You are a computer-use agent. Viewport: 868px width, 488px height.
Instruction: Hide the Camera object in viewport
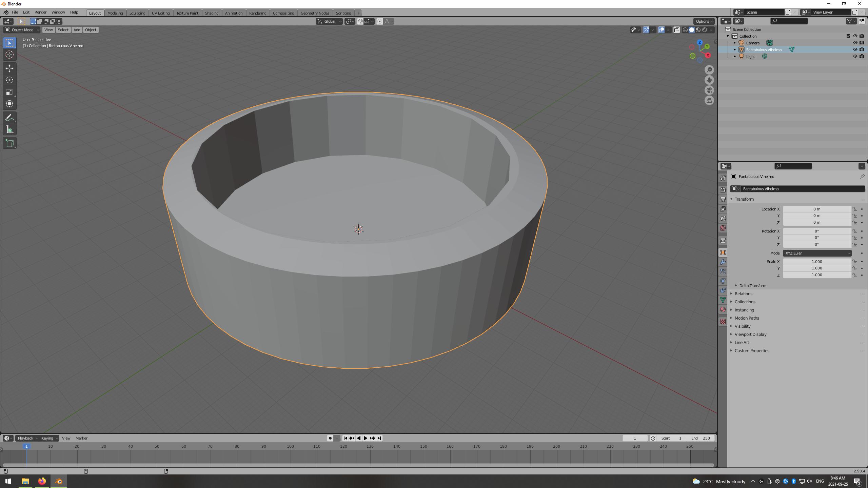click(855, 43)
